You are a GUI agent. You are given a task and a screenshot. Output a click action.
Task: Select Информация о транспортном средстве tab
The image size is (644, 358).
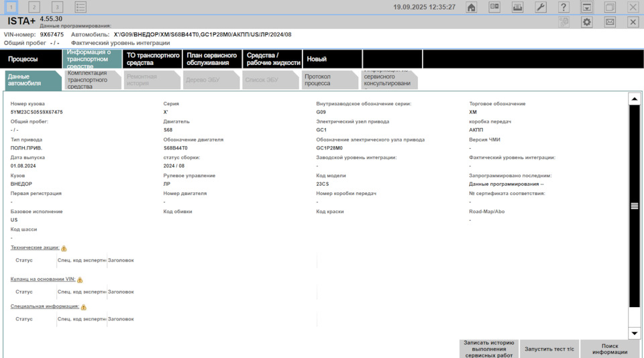[92, 59]
